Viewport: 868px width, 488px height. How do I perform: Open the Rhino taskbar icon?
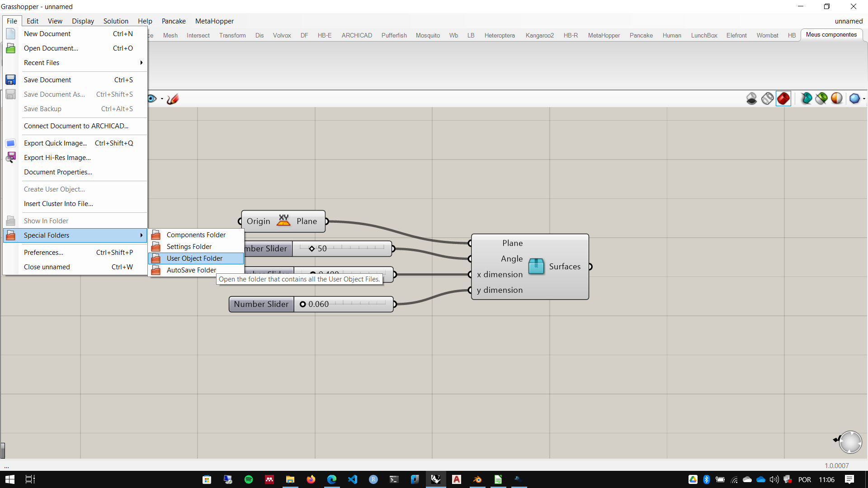coord(436,479)
